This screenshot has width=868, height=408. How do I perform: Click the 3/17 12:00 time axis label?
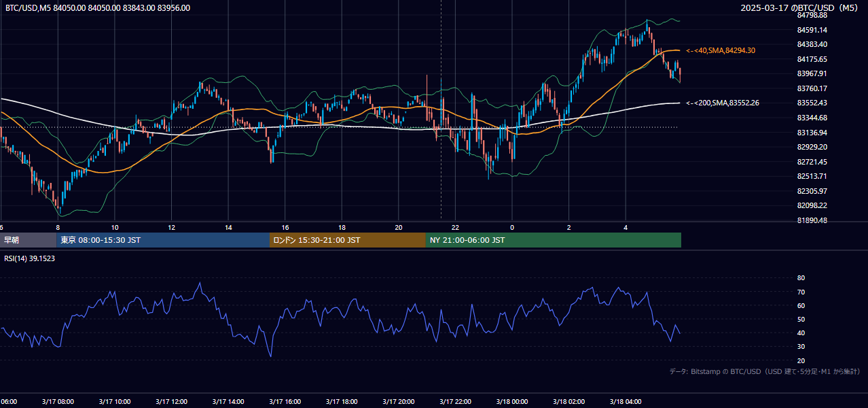(x=171, y=402)
